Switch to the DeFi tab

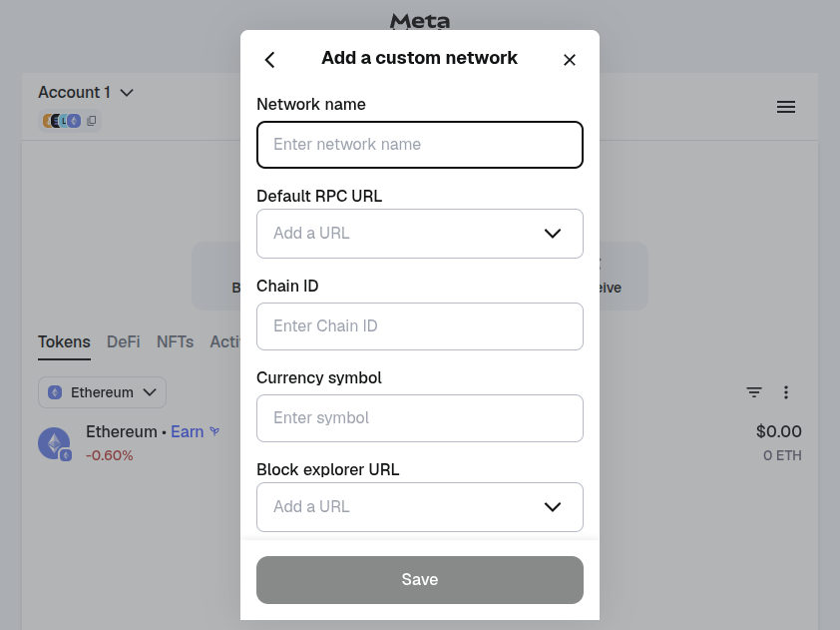[123, 341]
